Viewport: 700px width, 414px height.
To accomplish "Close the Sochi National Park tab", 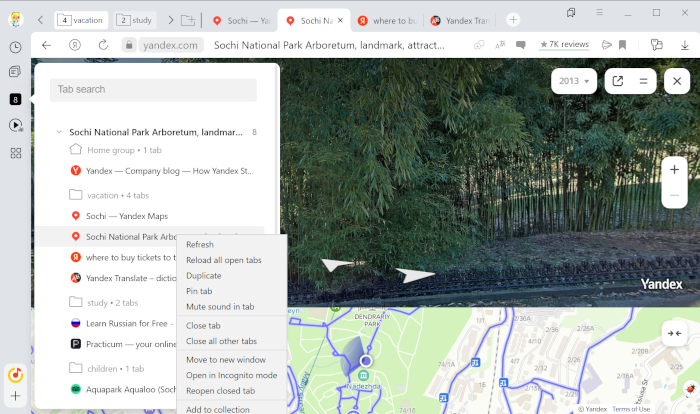I will point(340,21).
